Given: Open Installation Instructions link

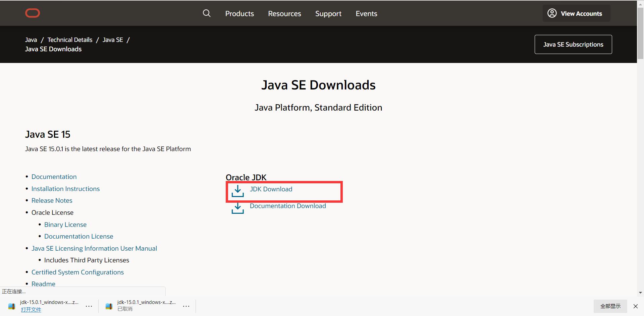Looking at the screenshot, I should (65, 189).
